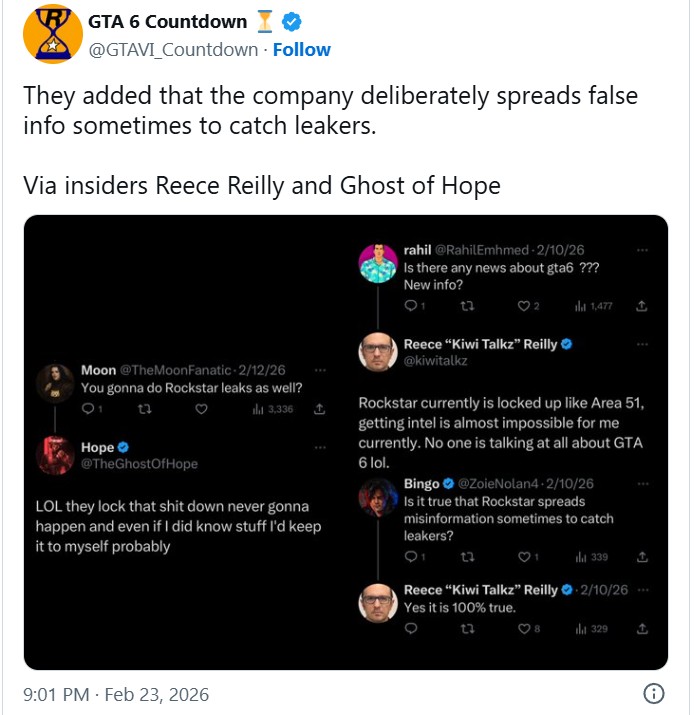Open the tweet info icon near the date
Image resolution: width=695 pixels, height=715 pixels.
click(x=653, y=693)
